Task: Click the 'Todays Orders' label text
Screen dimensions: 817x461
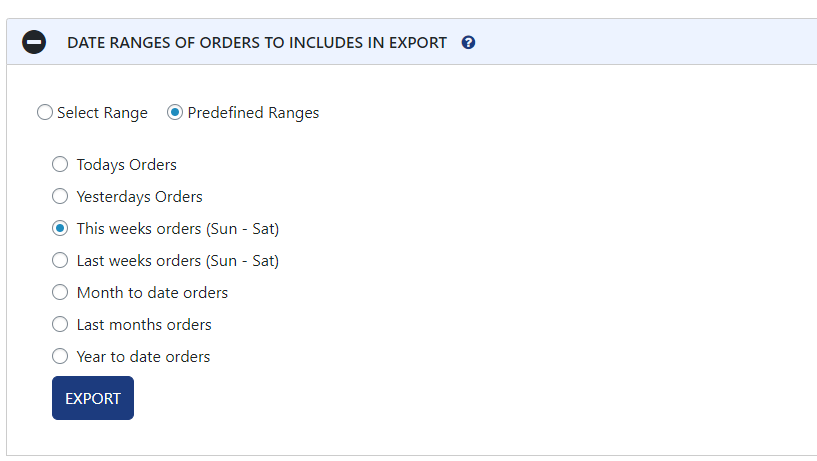Action: pos(126,165)
